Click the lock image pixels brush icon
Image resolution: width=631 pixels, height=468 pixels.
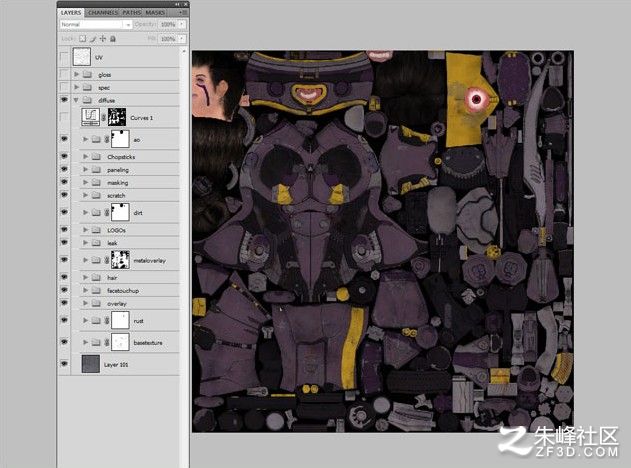(93, 39)
